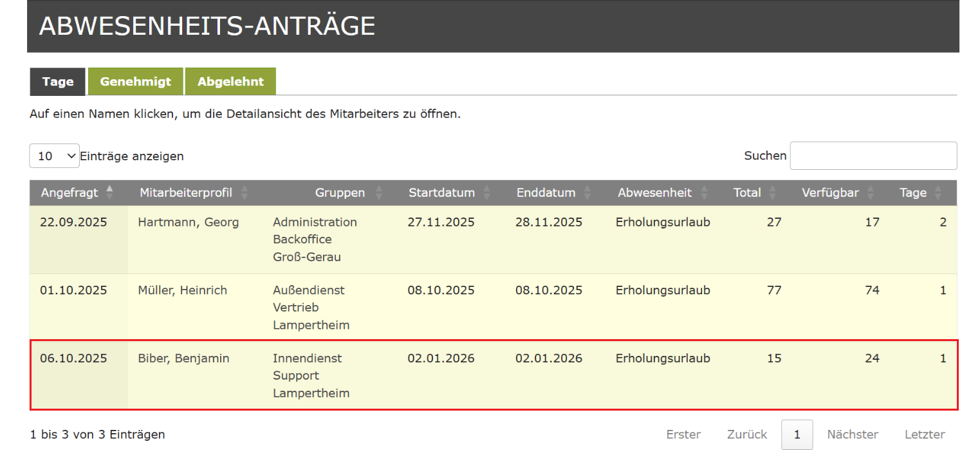Focus the Suchen search field
Viewport: 980px width, 455px height.
(x=873, y=156)
